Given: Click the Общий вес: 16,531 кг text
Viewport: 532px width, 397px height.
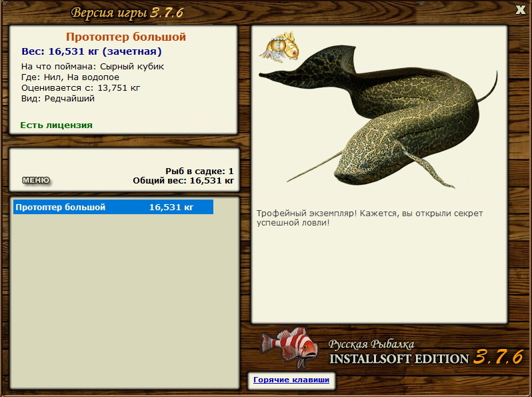Looking at the screenshot, I should point(183,180).
